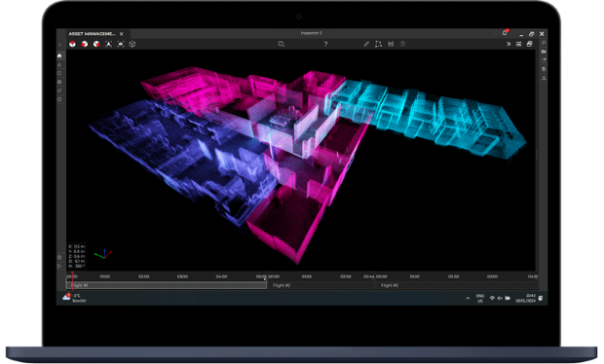604x364 pixels.
Task: Click the focus frame toolbar icon
Action: 121,44
